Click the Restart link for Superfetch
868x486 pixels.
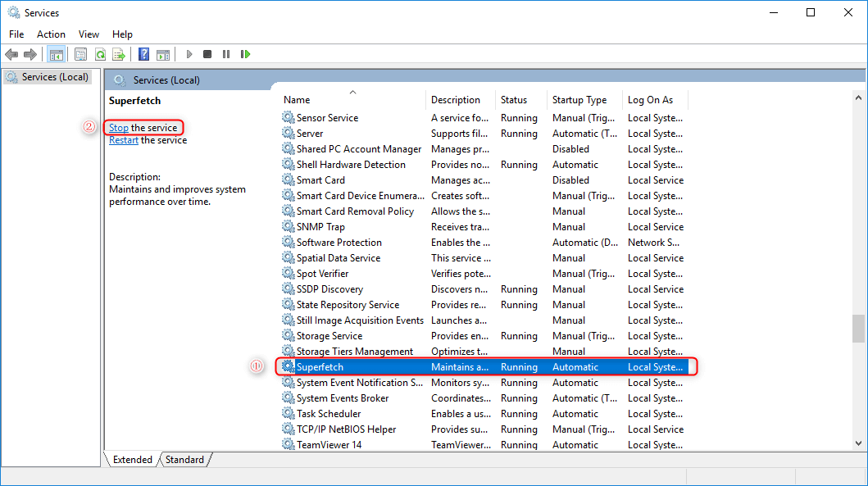click(x=124, y=141)
